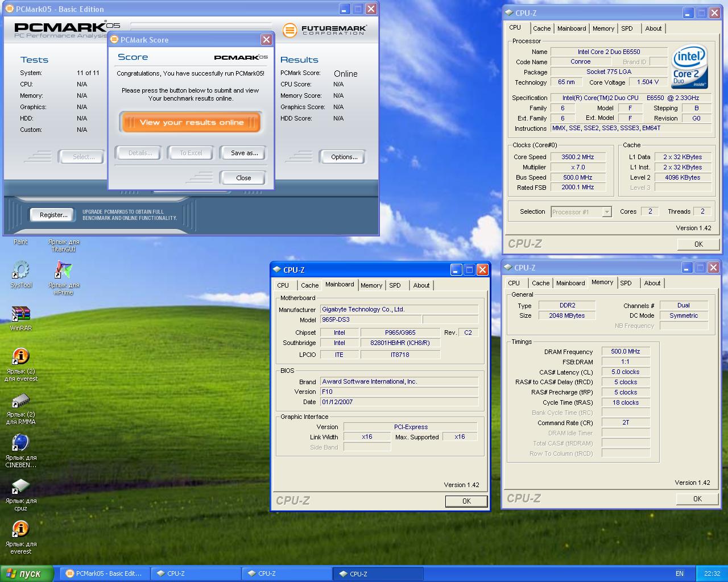Click the Level 2 cache value 4096 KBytes
The image size is (728, 582).
(x=682, y=177)
